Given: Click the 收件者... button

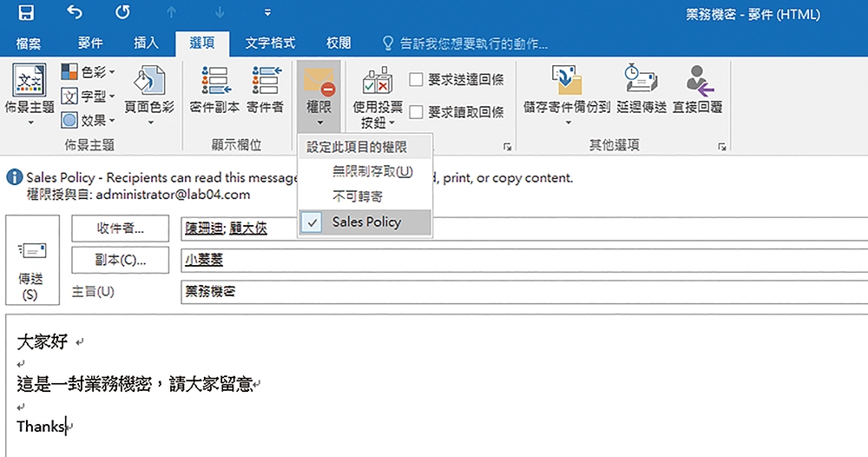Looking at the screenshot, I should [x=120, y=228].
